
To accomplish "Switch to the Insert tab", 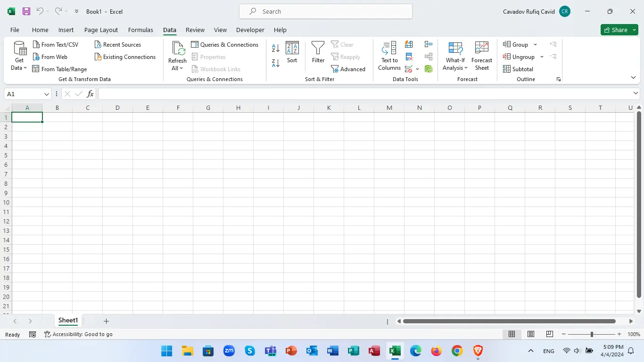I will (x=66, y=30).
